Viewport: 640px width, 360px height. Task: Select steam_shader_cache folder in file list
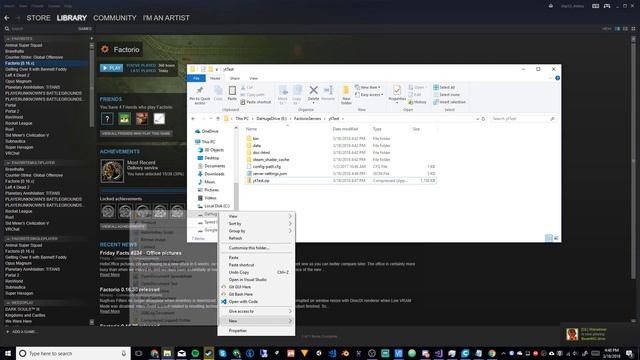[x=271, y=160]
